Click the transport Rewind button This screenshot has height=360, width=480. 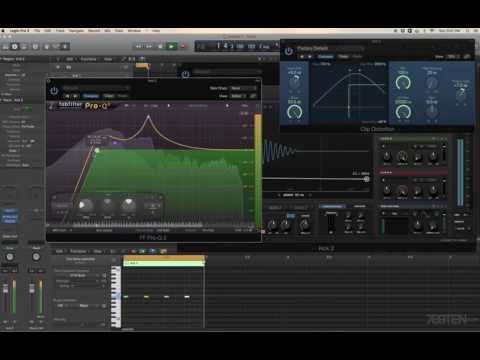pos(138,46)
